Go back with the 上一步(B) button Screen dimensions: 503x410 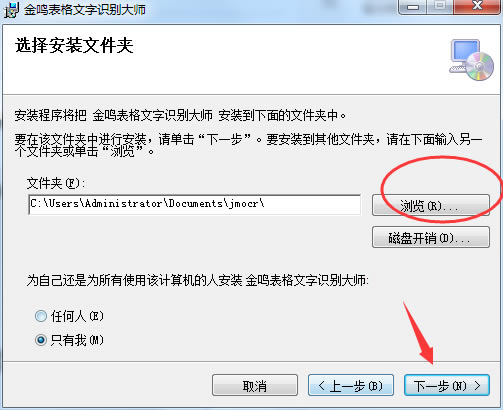(351, 385)
